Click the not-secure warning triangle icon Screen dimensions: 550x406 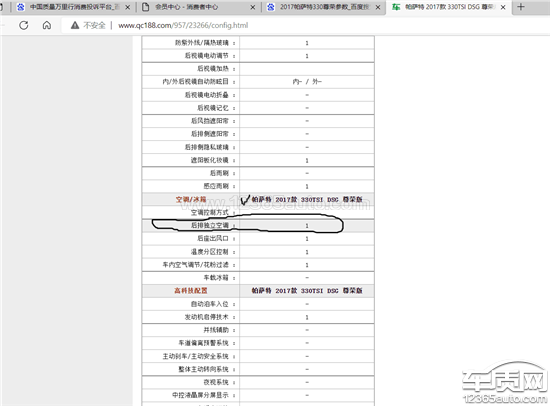(75, 25)
